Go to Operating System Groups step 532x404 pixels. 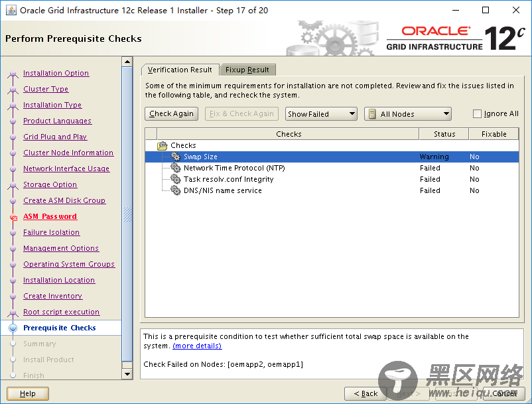click(69, 264)
